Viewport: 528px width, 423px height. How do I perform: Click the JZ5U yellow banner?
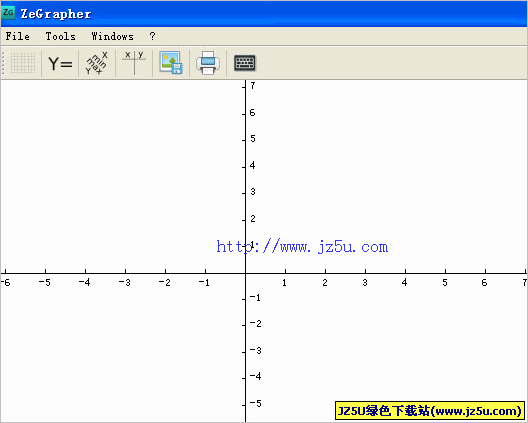pyautogui.click(x=430, y=411)
